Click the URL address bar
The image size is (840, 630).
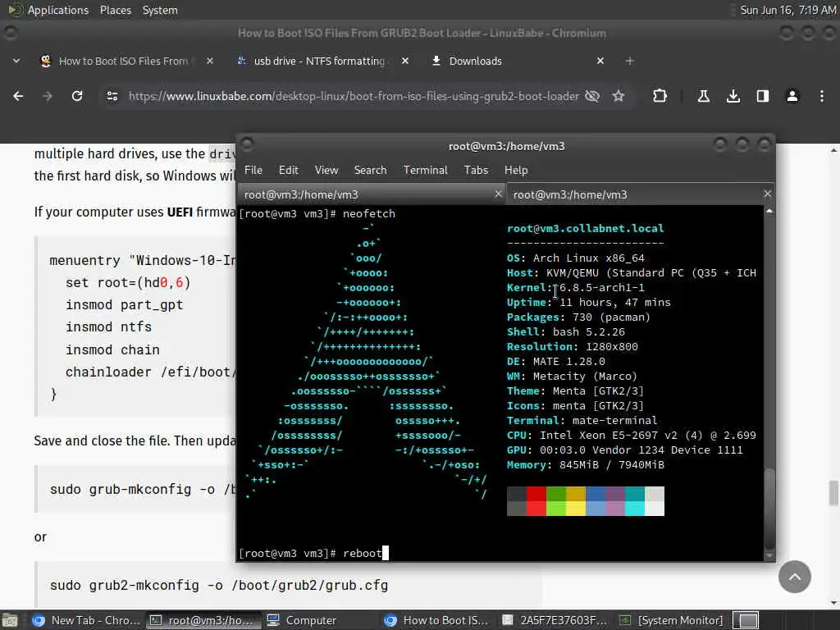354,96
